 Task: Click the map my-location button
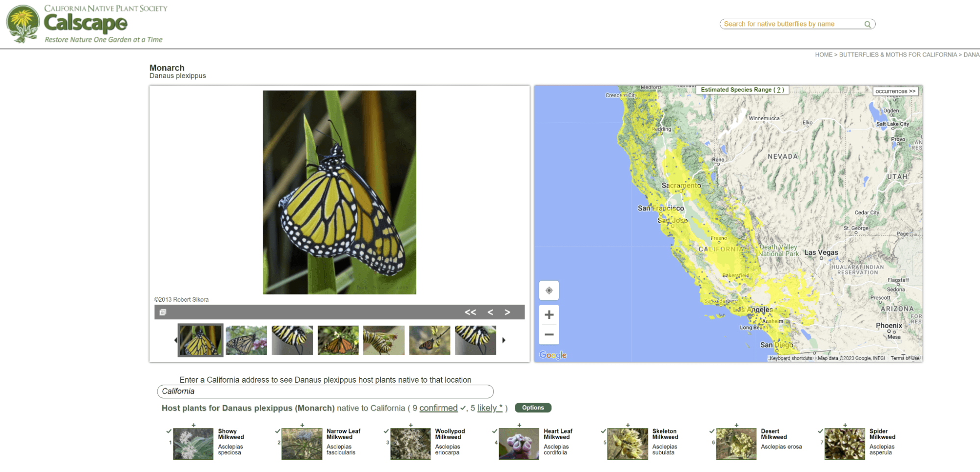(x=549, y=290)
